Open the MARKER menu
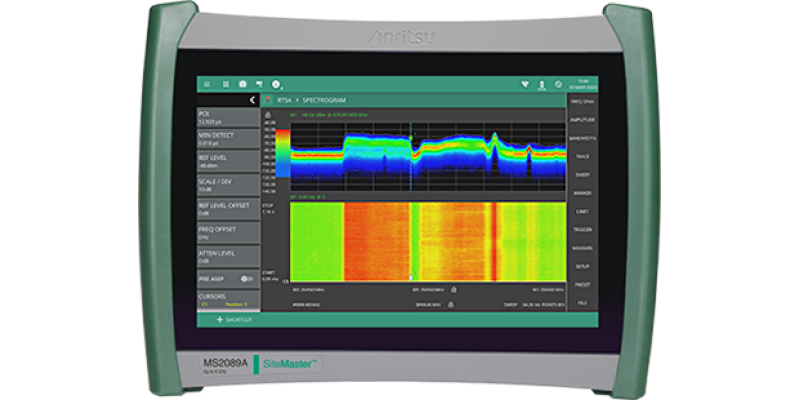Image resolution: width=800 pixels, height=400 pixels. point(583,193)
